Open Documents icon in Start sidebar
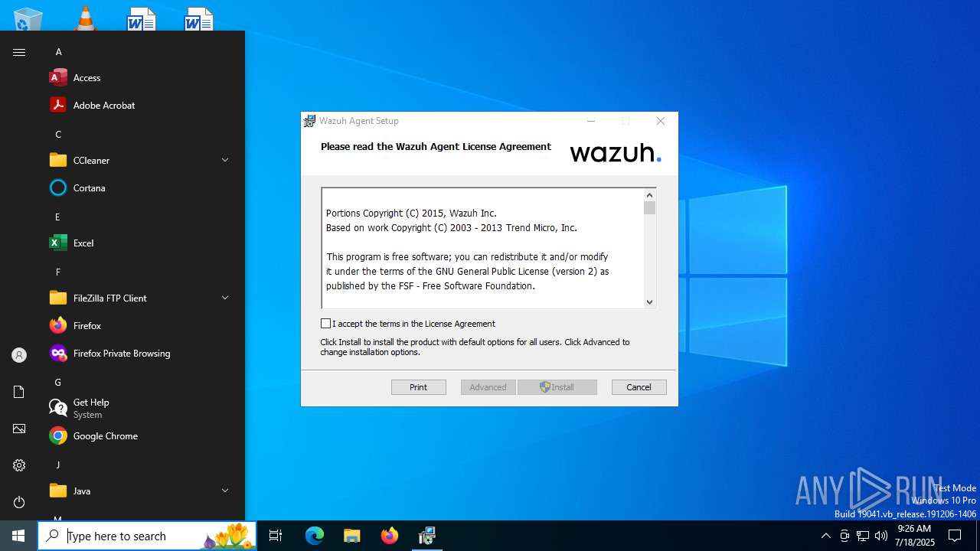Viewport: 980px width, 551px height. point(19,392)
